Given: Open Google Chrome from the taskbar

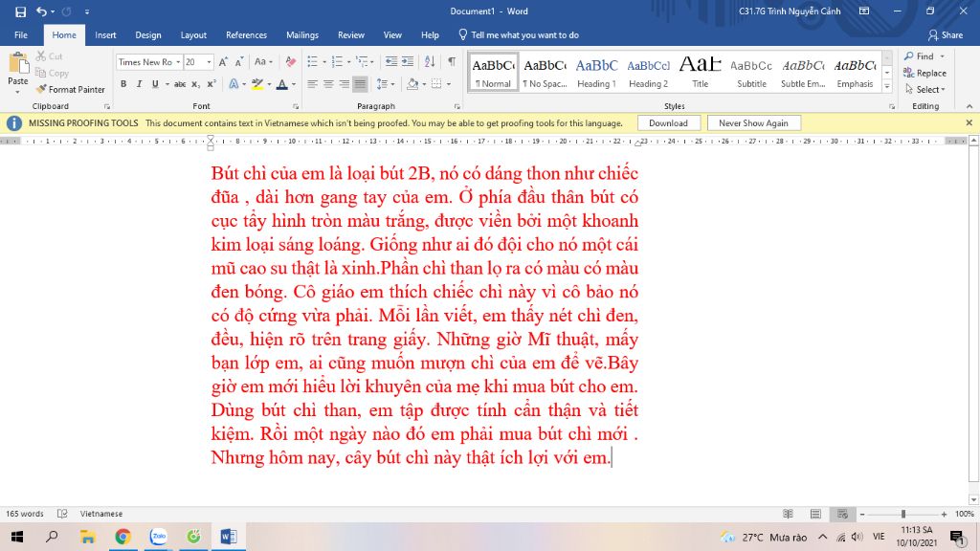Looking at the screenshot, I should pos(123,537).
